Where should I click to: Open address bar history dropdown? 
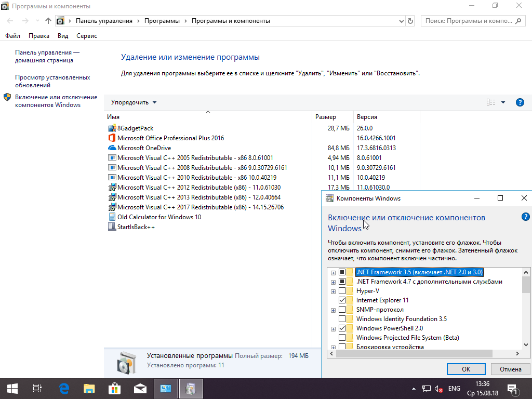coord(402,21)
